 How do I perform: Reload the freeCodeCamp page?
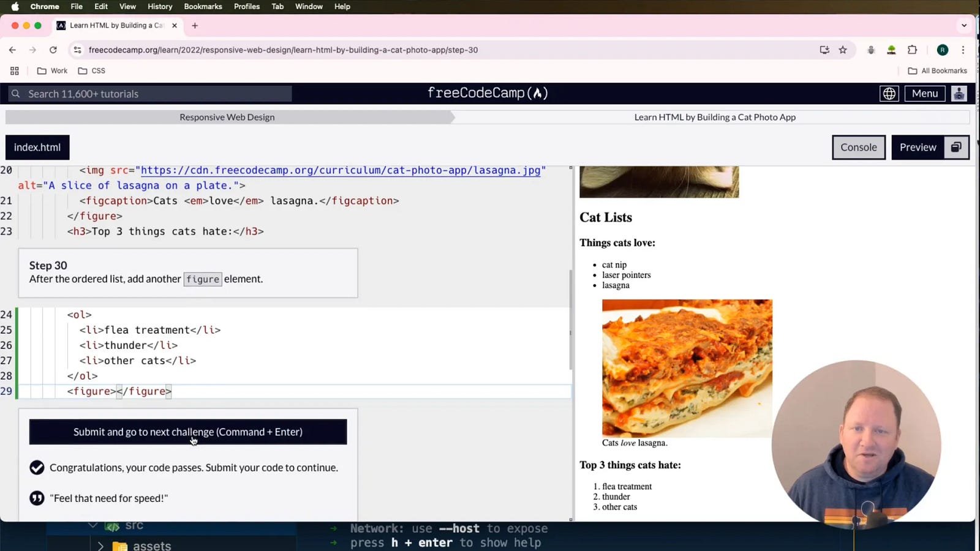(x=53, y=50)
